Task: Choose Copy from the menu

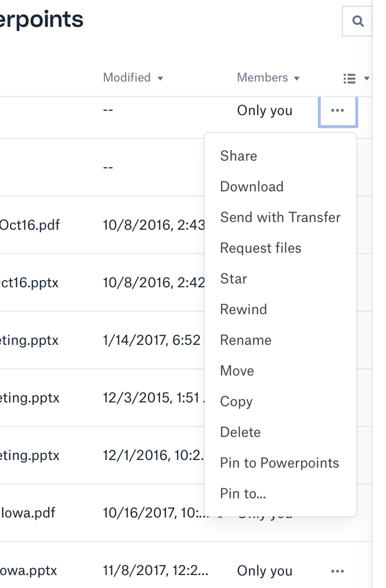Action: pos(236,401)
